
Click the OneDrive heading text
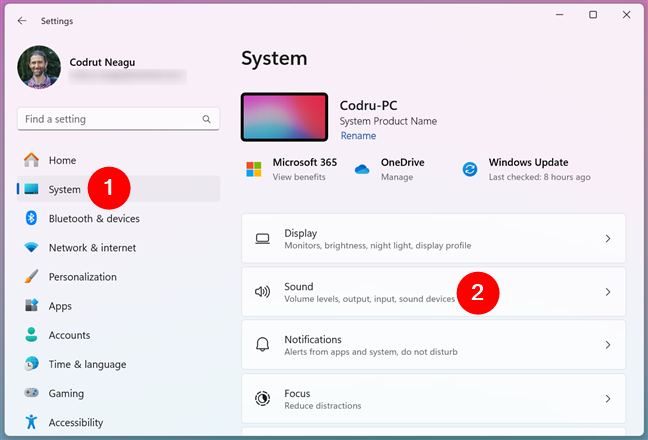403,162
